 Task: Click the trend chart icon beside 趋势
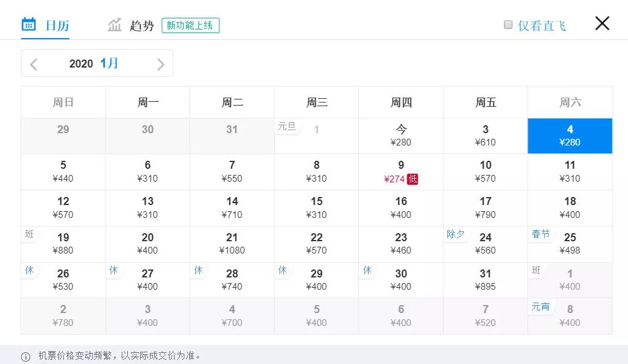115,25
